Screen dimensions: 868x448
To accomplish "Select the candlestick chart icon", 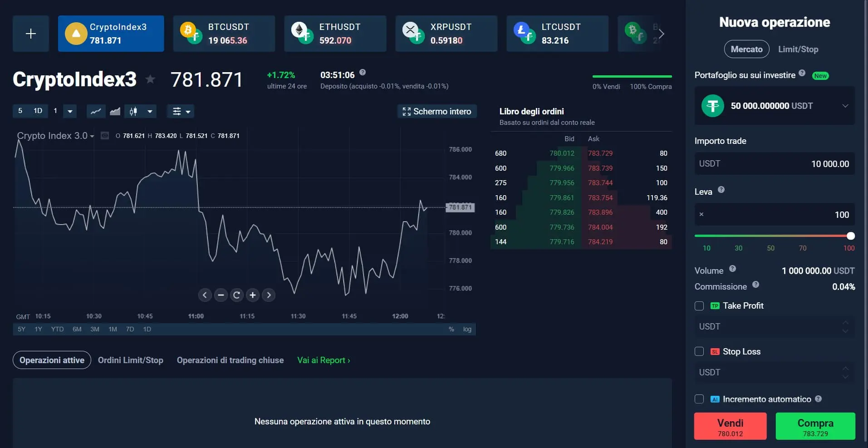I will pyautogui.click(x=132, y=111).
